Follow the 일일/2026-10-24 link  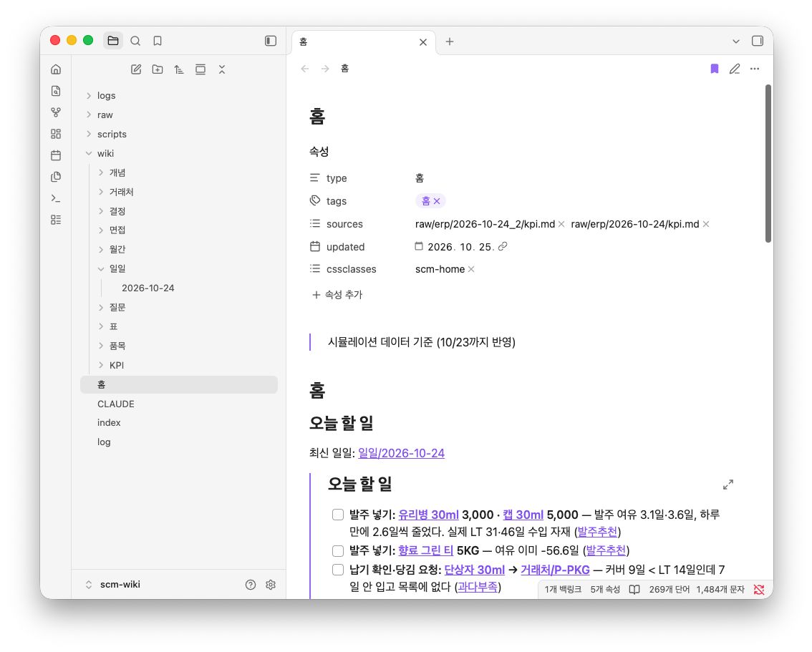(401, 453)
